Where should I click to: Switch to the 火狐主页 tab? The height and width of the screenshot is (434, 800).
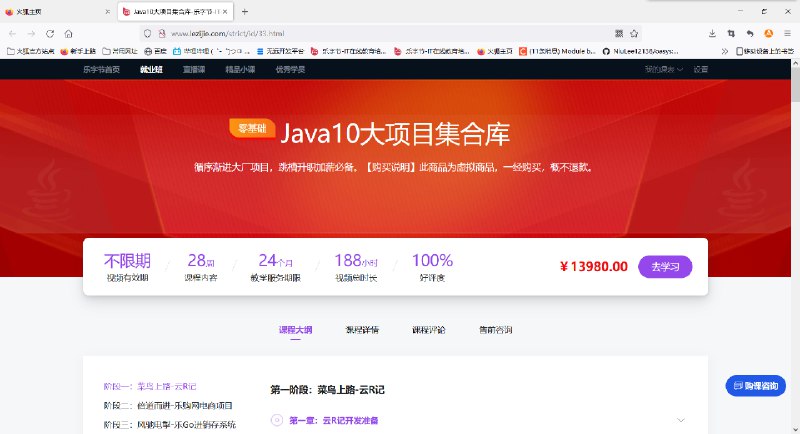click(x=57, y=11)
